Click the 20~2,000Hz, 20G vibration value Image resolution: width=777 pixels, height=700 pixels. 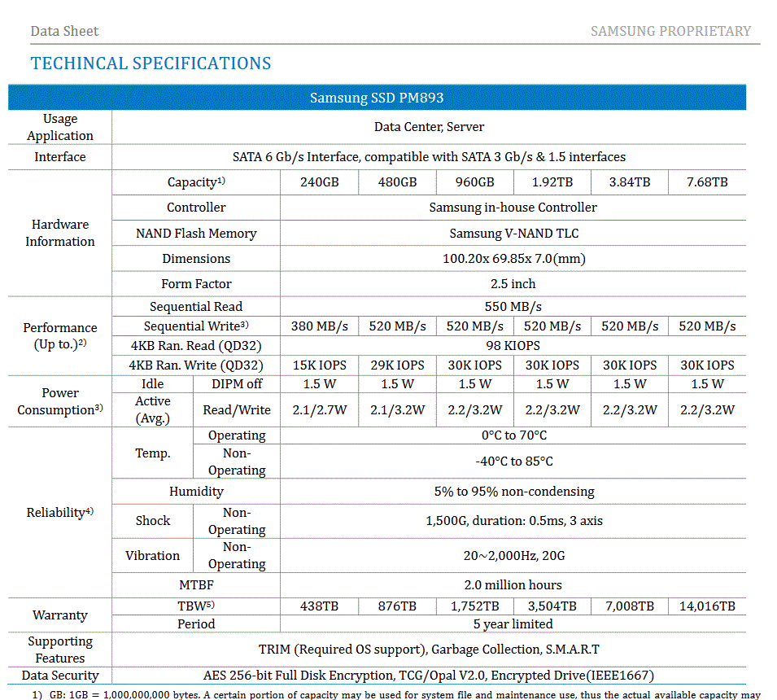click(514, 556)
